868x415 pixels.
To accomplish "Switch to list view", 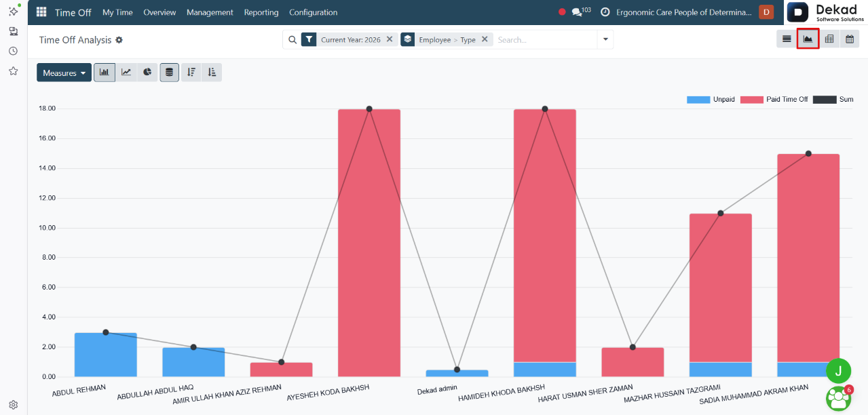I will point(787,39).
